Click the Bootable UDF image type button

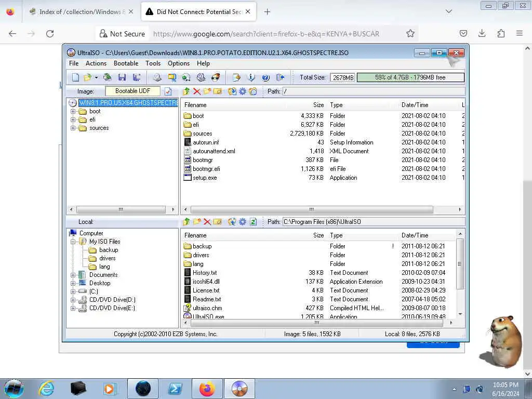132,91
